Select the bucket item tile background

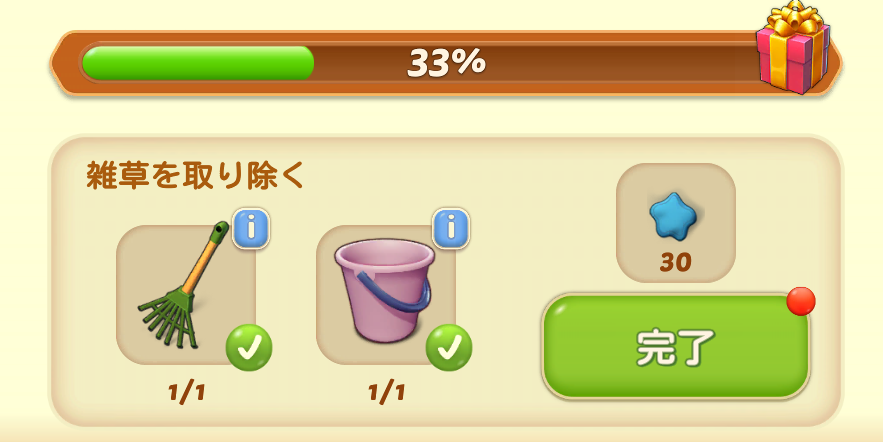pos(386,294)
